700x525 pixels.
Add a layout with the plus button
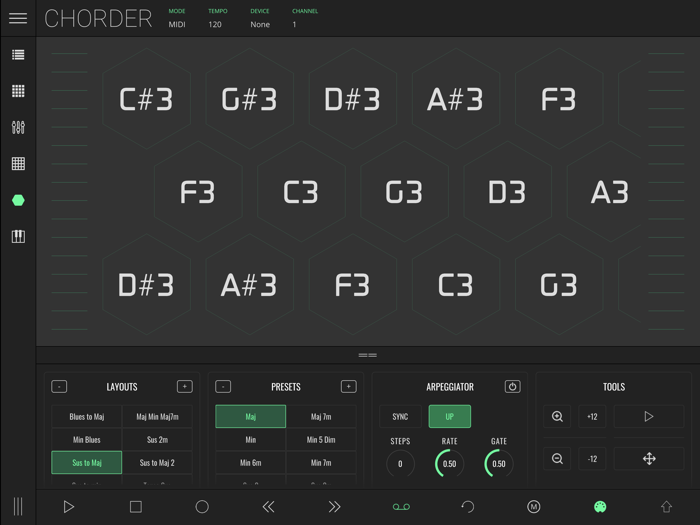[185, 387]
